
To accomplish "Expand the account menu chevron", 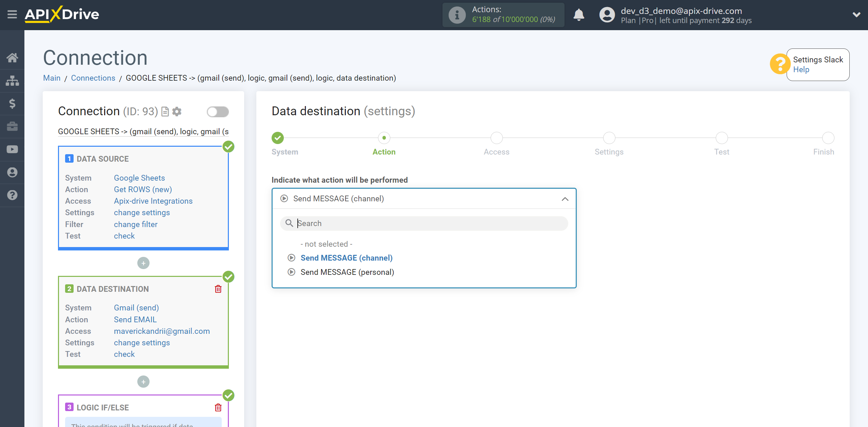I will pyautogui.click(x=856, y=15).
